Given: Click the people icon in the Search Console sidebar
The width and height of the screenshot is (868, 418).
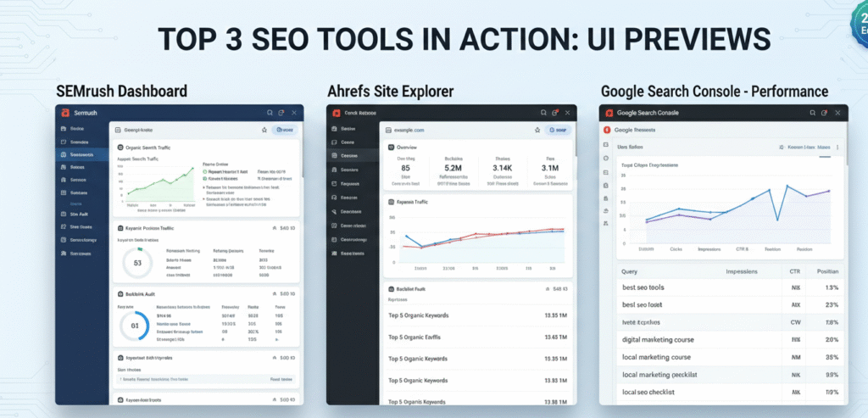Looking at the screenshot, I should [x=605, y=224].
